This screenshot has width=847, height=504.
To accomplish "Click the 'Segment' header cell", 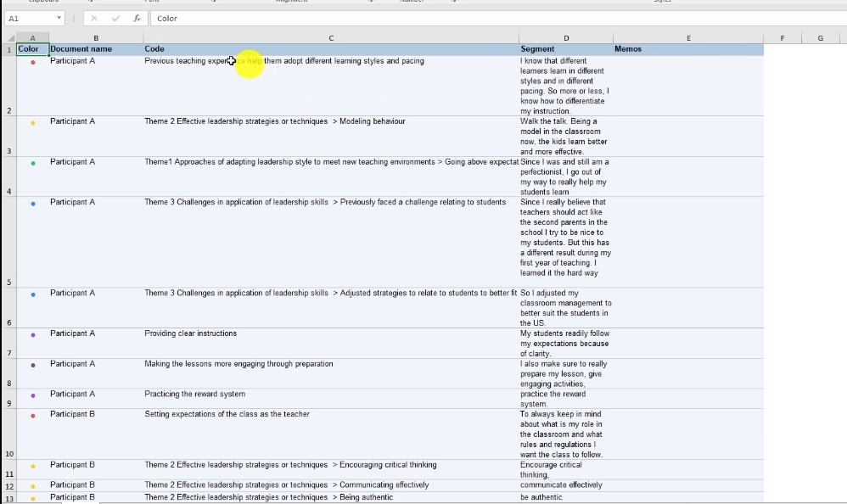I will [565, 49].
